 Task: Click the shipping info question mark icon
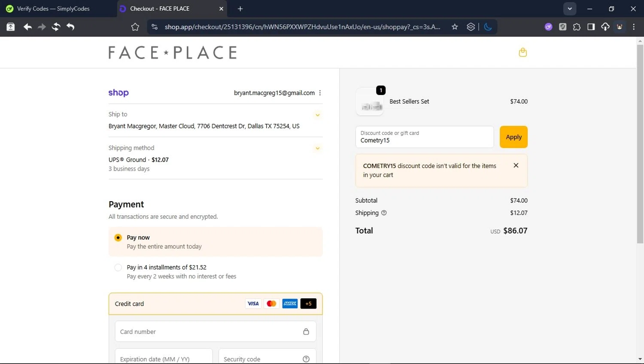pos(384,213)
